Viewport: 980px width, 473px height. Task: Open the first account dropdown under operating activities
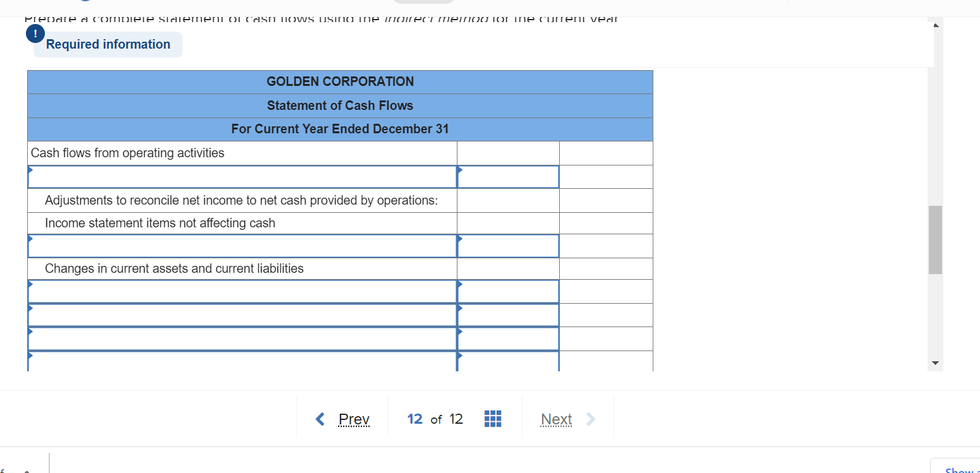click(x=242, y=177)
